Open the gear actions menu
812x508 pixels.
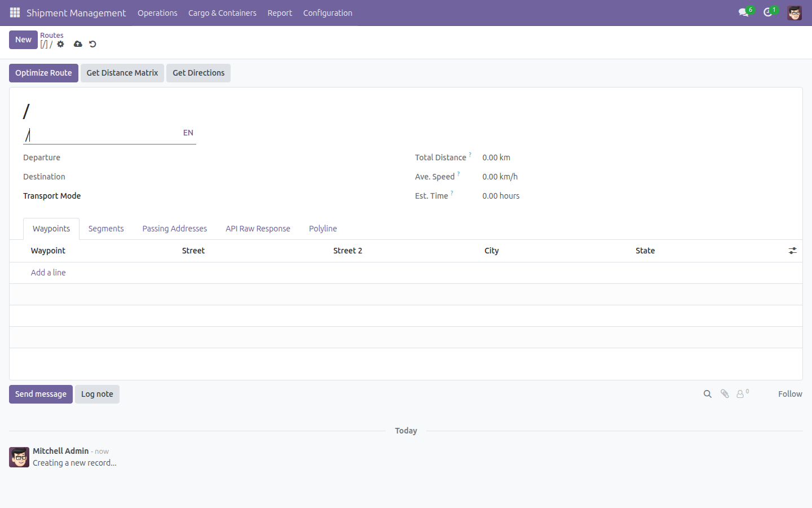point(61,44)
